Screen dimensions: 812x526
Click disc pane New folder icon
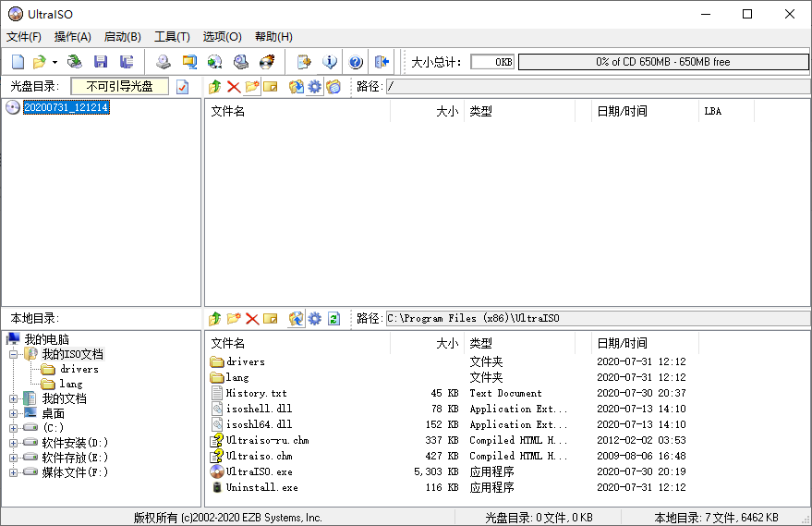tap(252, 87)
